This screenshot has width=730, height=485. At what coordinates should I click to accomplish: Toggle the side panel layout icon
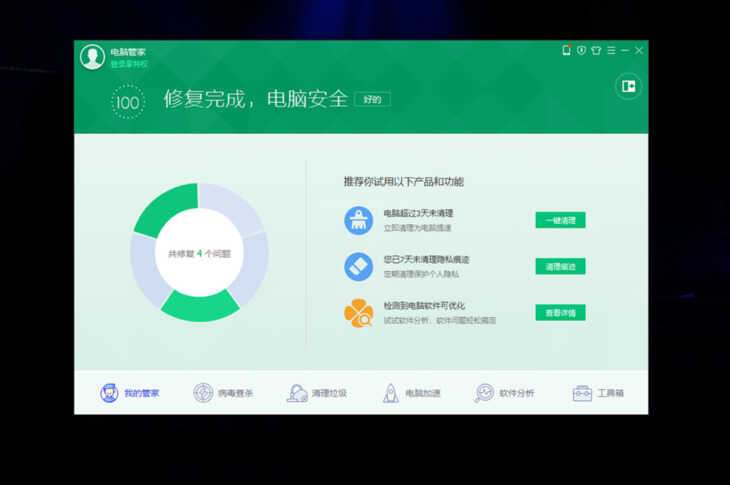pyautogui.click(x=629, y=86)
